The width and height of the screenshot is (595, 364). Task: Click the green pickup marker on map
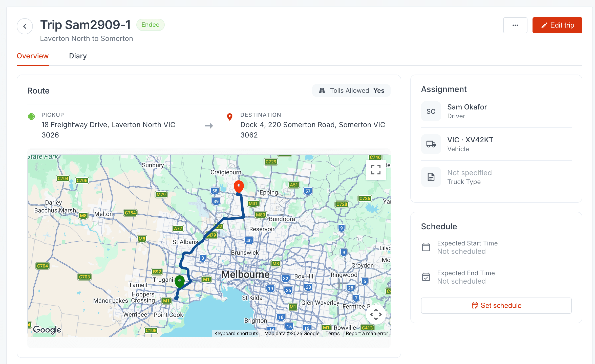180,281
